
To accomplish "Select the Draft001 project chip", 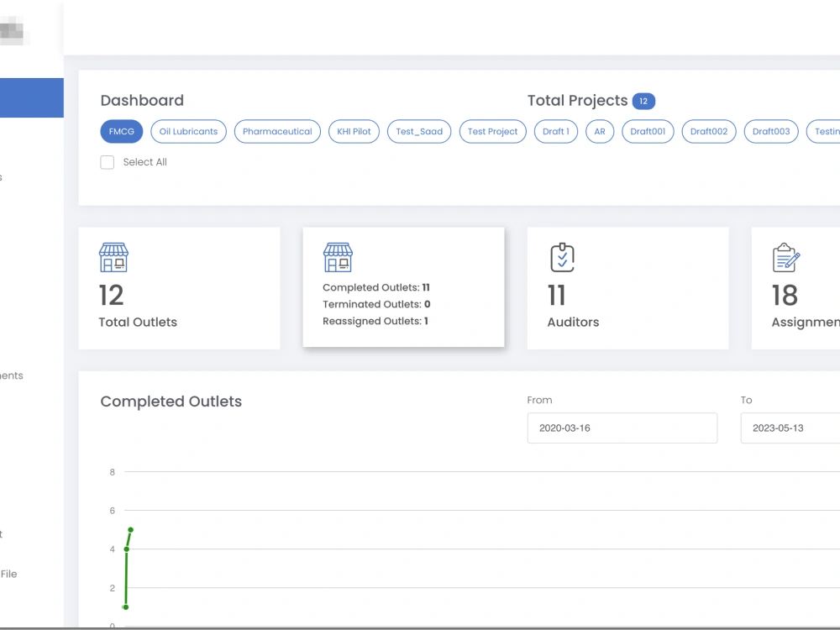I will [648, 131].
